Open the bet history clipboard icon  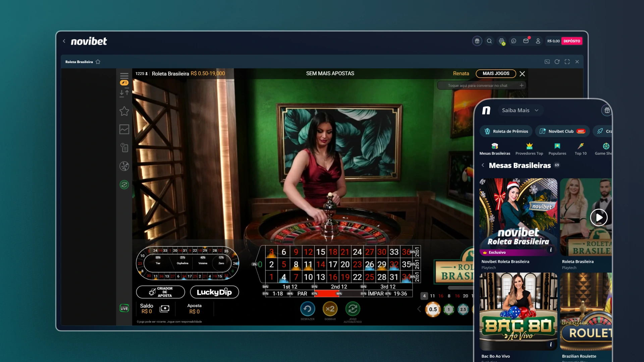(124, 147)
